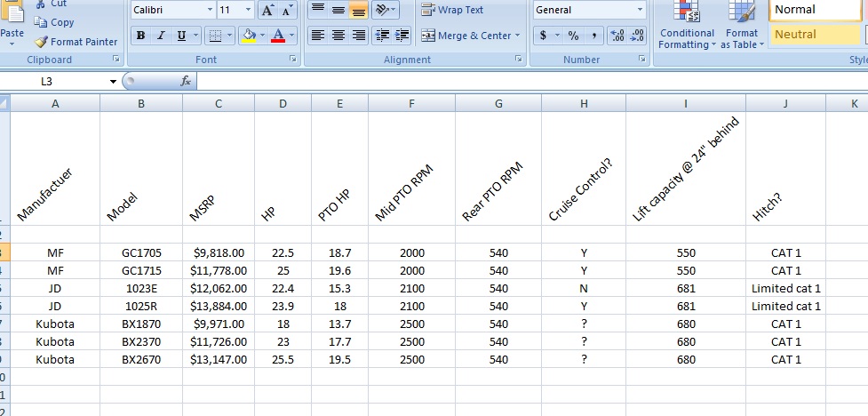Image resolution: width=868 pixels, height=416 pixels.
Task: Select the Cruise Control N cell
Action: click(x=584, y=289)
